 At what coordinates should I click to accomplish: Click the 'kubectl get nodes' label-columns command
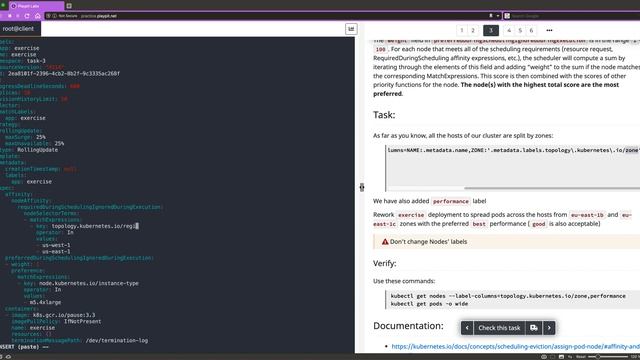tap(508, 296)
